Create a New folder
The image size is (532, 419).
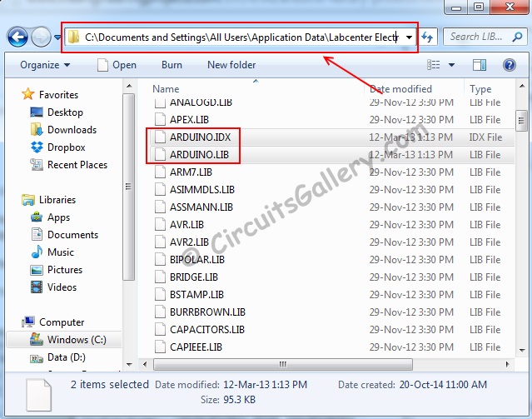tap(231, 65)
